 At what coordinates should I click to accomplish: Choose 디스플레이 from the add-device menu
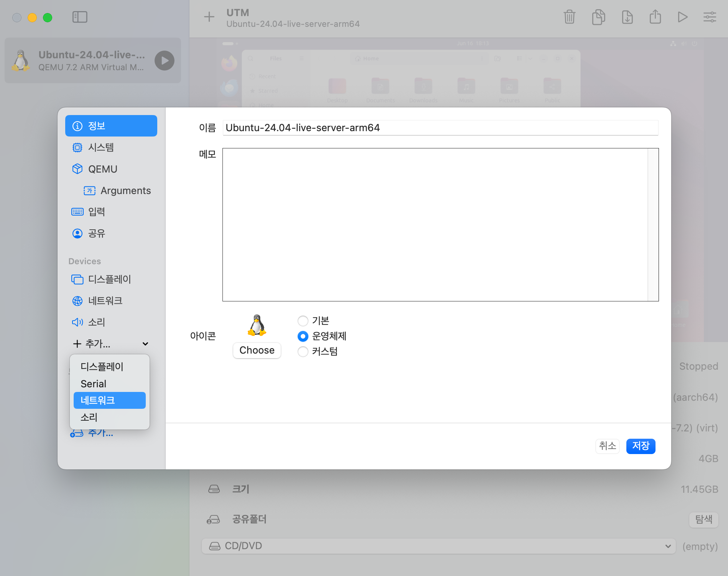(x=110, y=367)
